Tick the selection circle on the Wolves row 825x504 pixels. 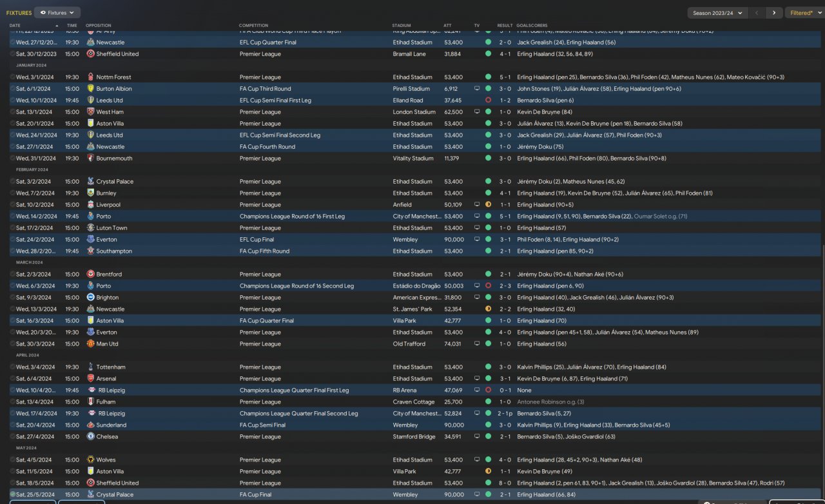tap(12, 460)
